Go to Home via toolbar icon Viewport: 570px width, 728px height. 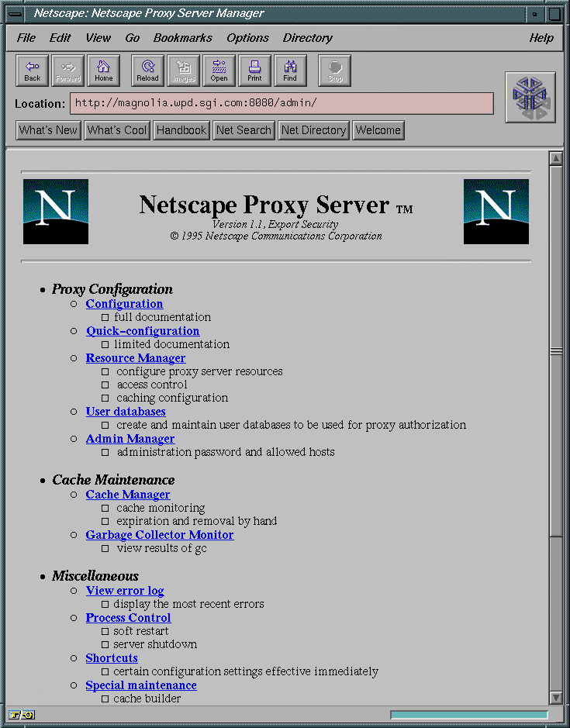104,71
